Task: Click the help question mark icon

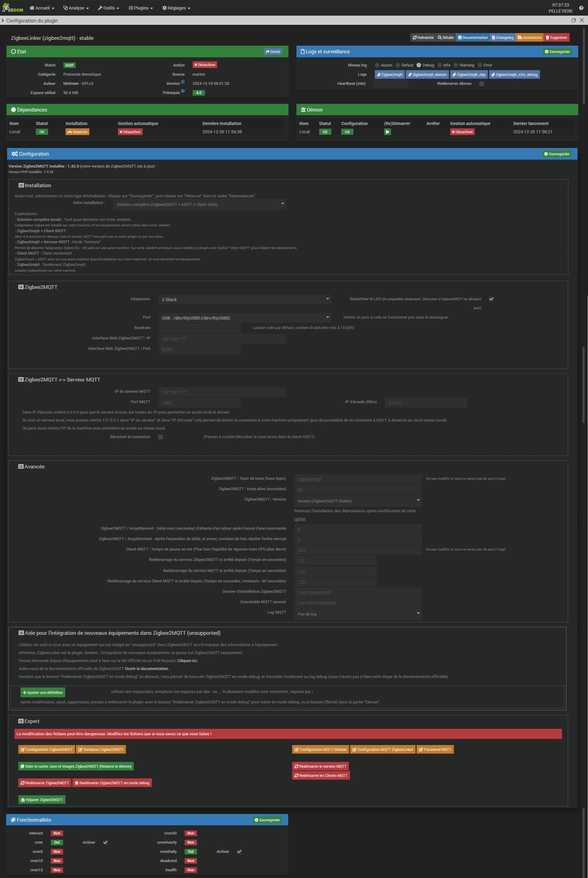Action: 581,8
